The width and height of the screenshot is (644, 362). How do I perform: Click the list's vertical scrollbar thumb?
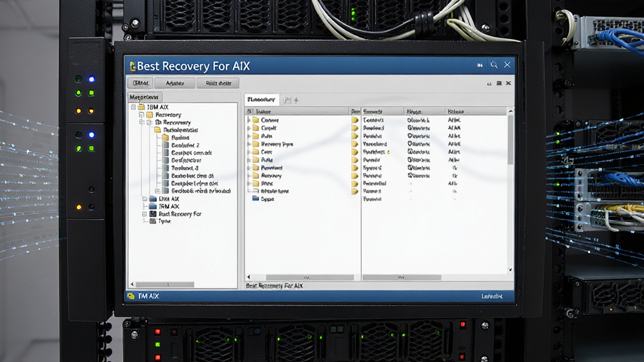click(x=510, y=140)
